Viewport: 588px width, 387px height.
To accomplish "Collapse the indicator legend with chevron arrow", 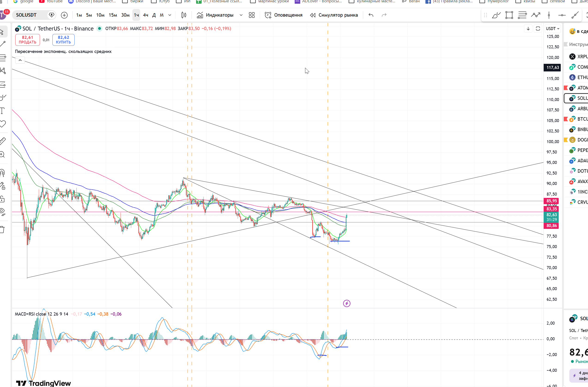I will 20,60.
